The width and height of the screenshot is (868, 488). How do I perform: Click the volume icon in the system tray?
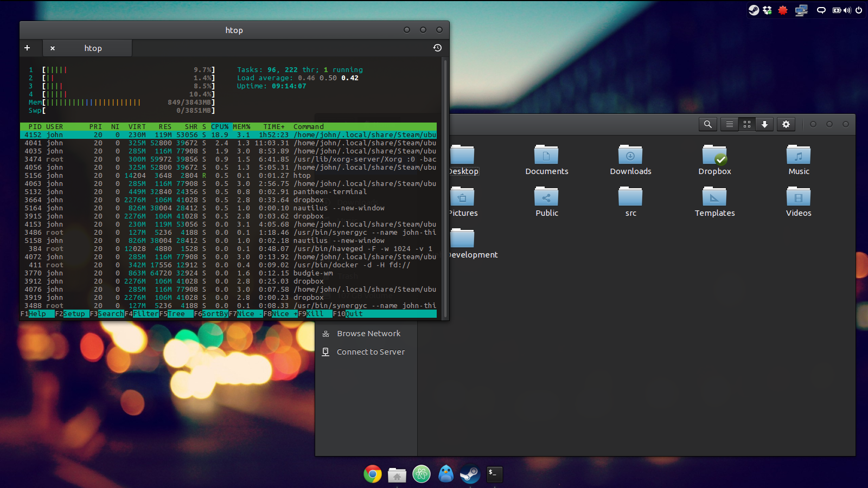847,10
